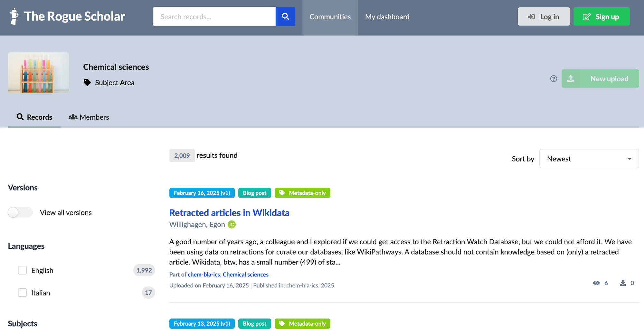Click the downloads count icon

click(623, 283)
